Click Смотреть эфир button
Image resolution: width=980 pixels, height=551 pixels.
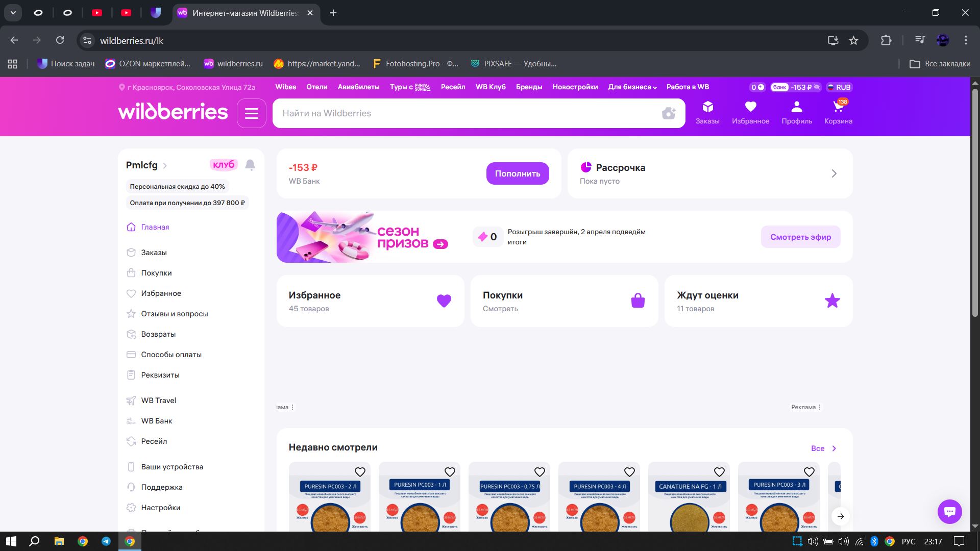click(800, 237)
